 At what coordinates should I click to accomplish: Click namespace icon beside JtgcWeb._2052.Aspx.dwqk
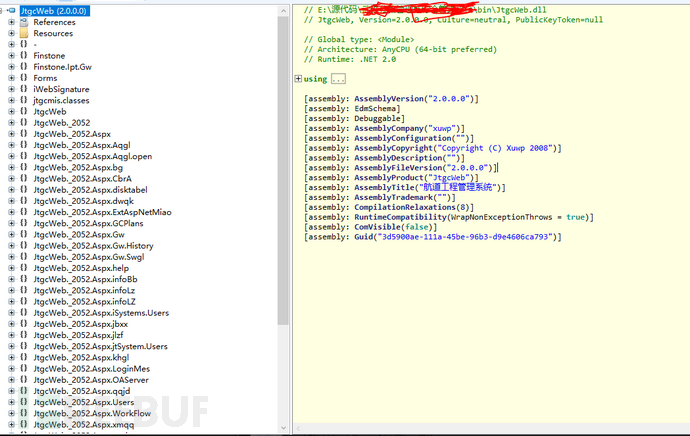(x=24, y=201)
